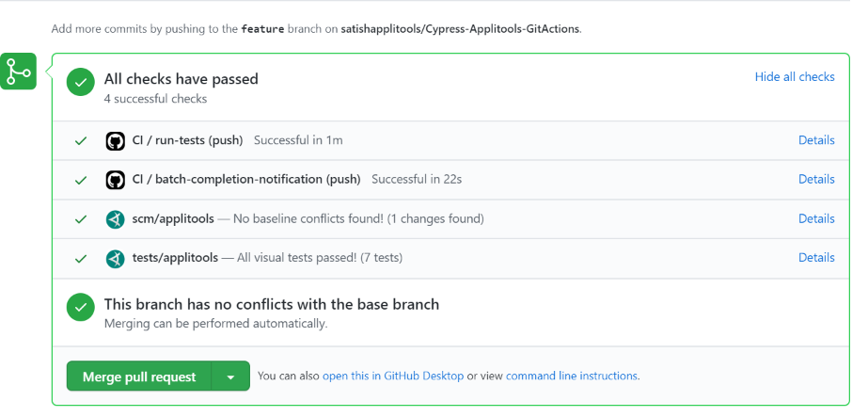The width and height of the screenshot is (868, 417).
Task: Click the open this in GitHub Desktop link
Action: point(392,376)
